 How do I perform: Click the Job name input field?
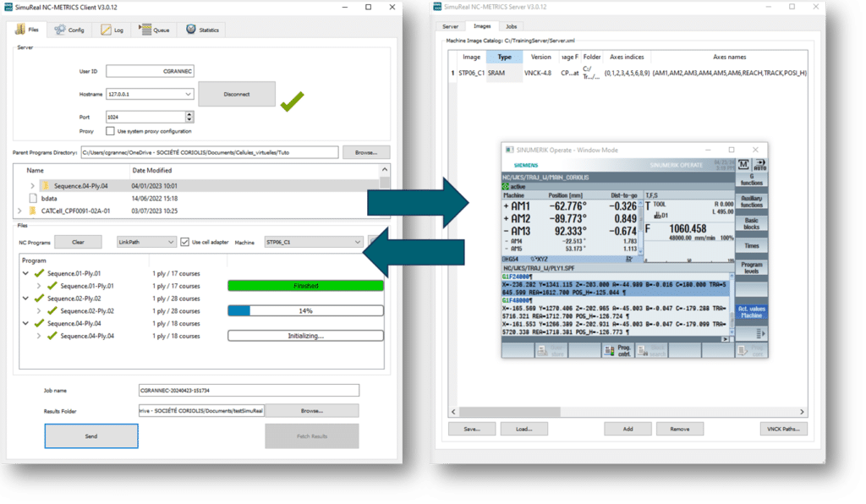click(x=249, y=391)
